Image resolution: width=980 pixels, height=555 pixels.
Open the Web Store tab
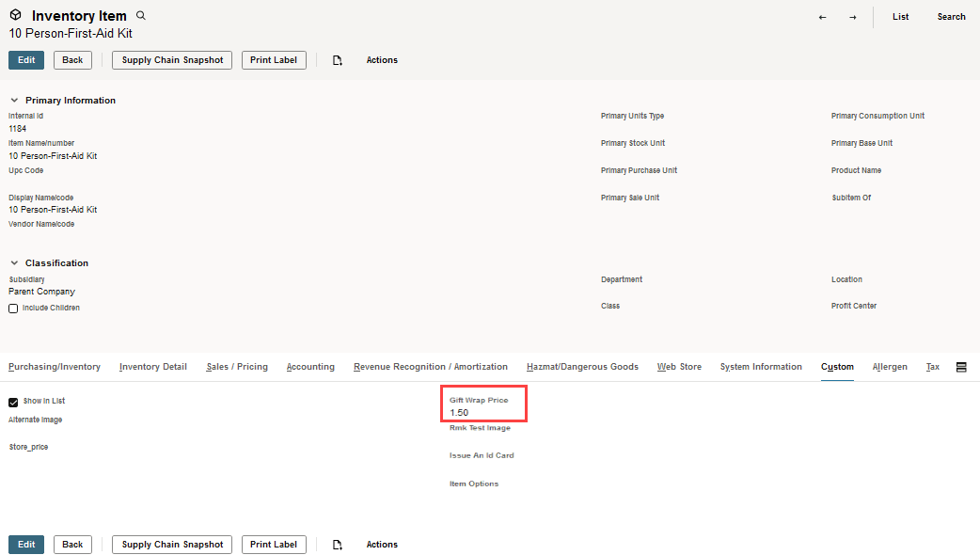point(679,367)
